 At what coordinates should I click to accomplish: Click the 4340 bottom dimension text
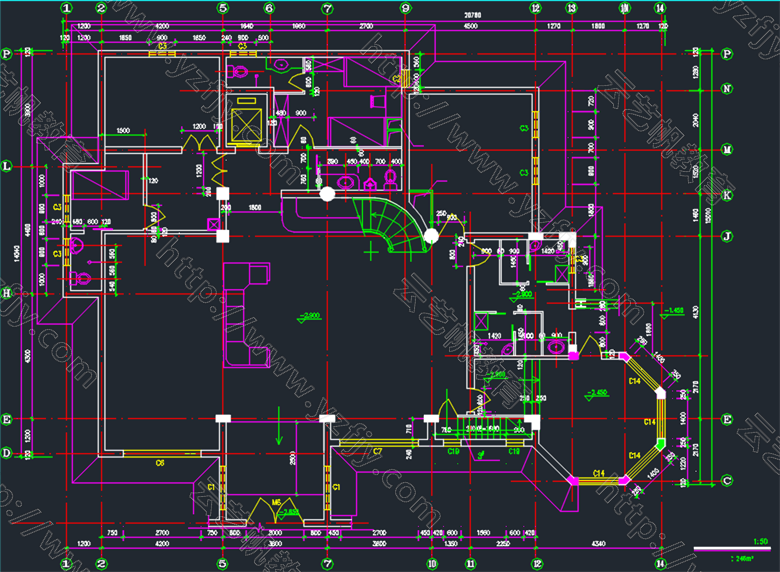pos(598,544)
